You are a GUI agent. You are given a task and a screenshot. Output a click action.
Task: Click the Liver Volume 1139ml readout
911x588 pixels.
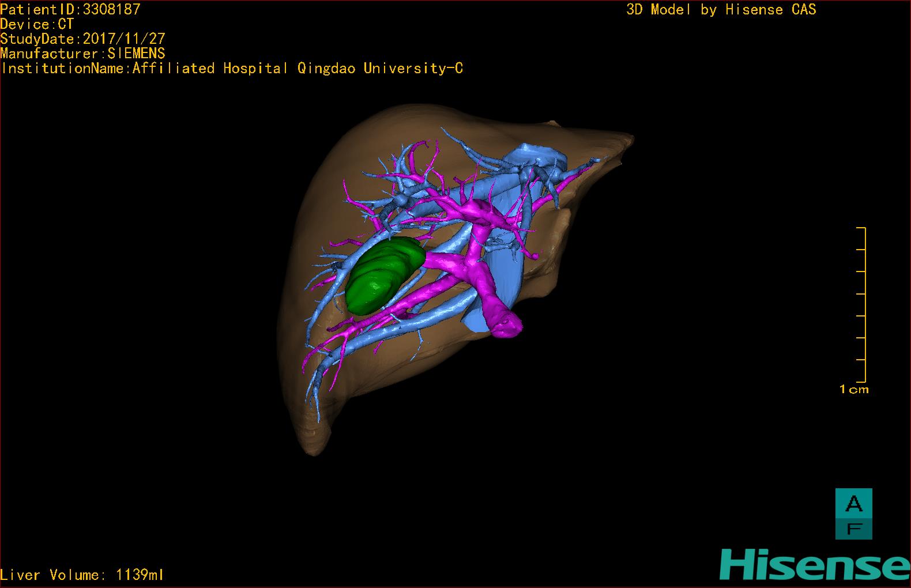tap(82, 575)
